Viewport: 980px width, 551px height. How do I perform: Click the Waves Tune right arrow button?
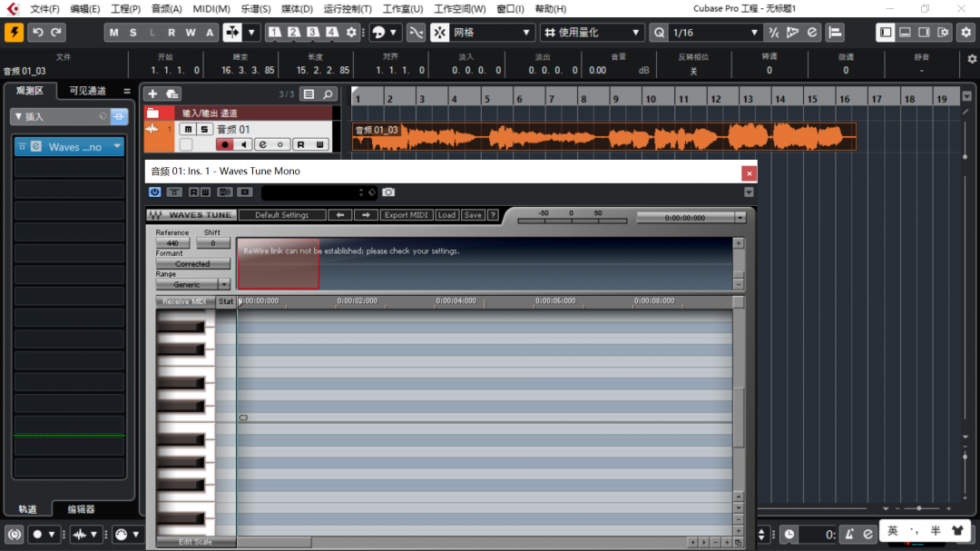point(366,215)
